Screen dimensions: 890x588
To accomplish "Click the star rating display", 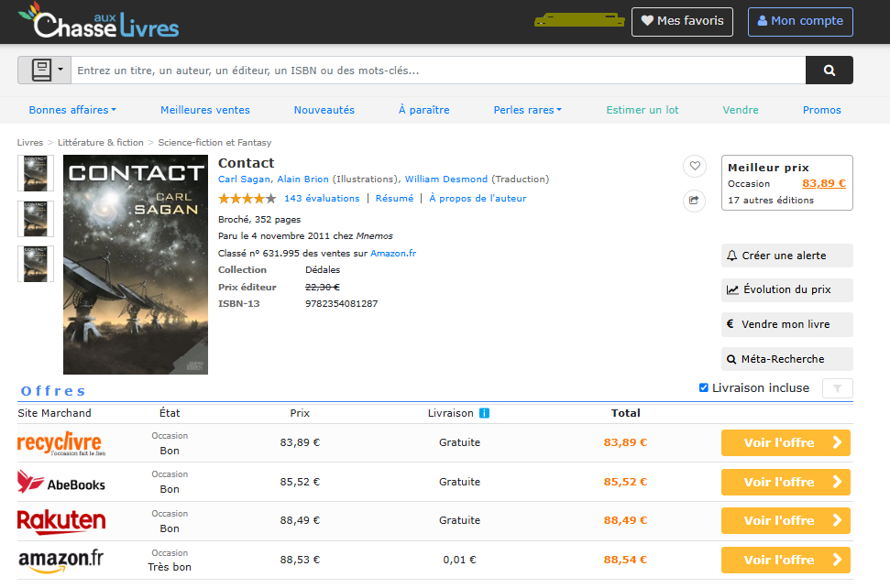I will click(247, 199).
